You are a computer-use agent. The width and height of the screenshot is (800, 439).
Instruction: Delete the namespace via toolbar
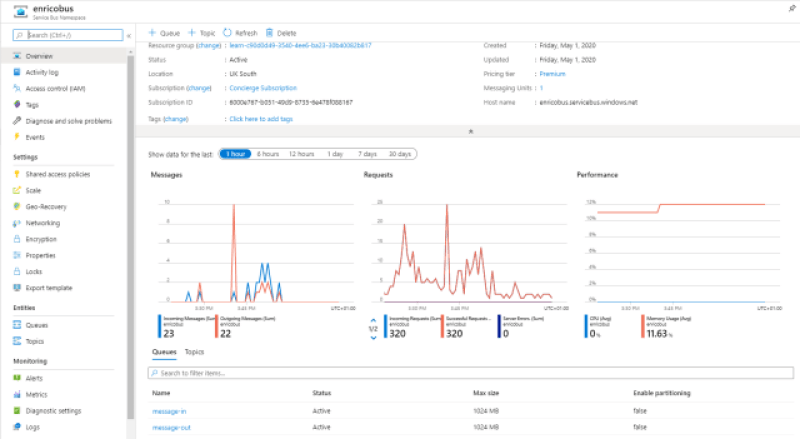pos(281,33)
